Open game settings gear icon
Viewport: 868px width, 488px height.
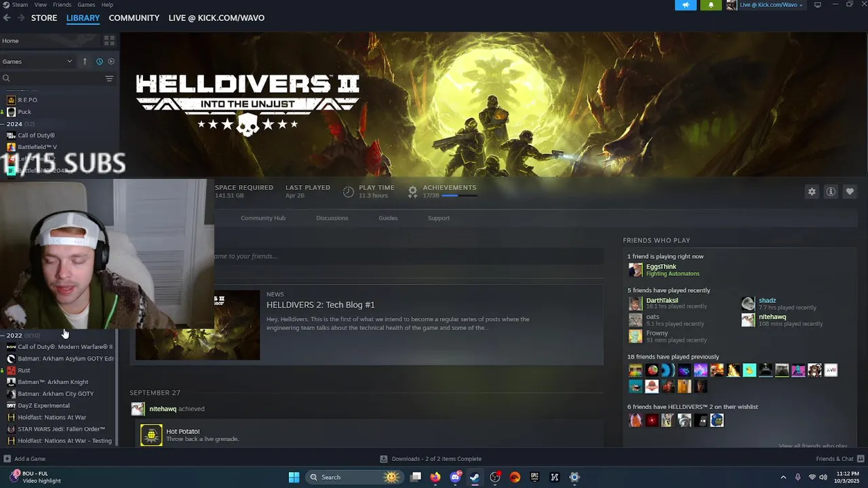coord(812,192)
